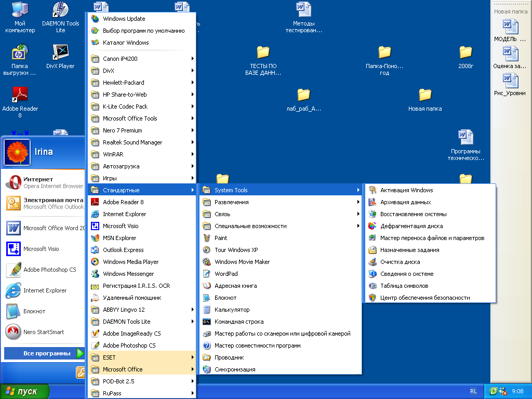Open Opera Internet Browser icon

tap(13, 182)
